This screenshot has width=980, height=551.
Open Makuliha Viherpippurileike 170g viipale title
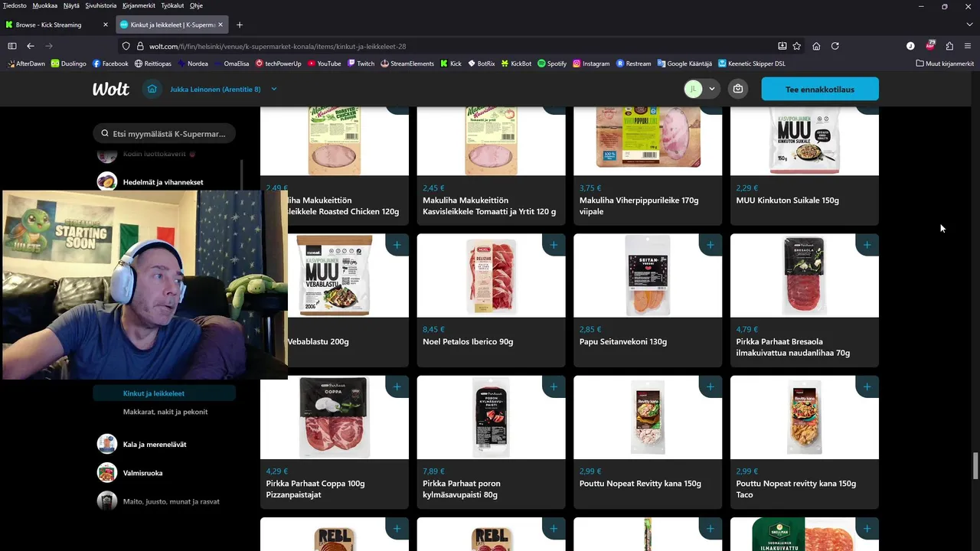639,206
